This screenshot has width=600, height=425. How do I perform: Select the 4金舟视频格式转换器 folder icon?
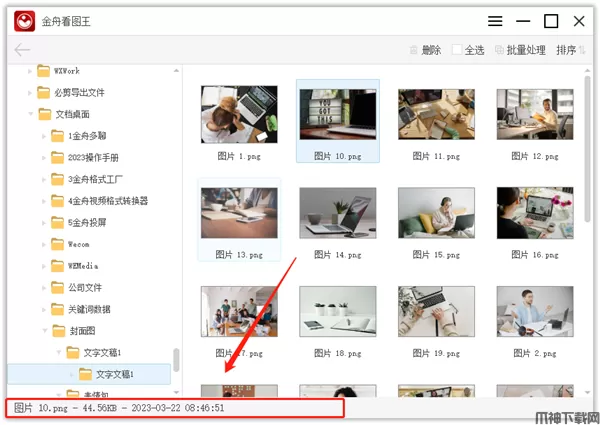click(57, 201)
